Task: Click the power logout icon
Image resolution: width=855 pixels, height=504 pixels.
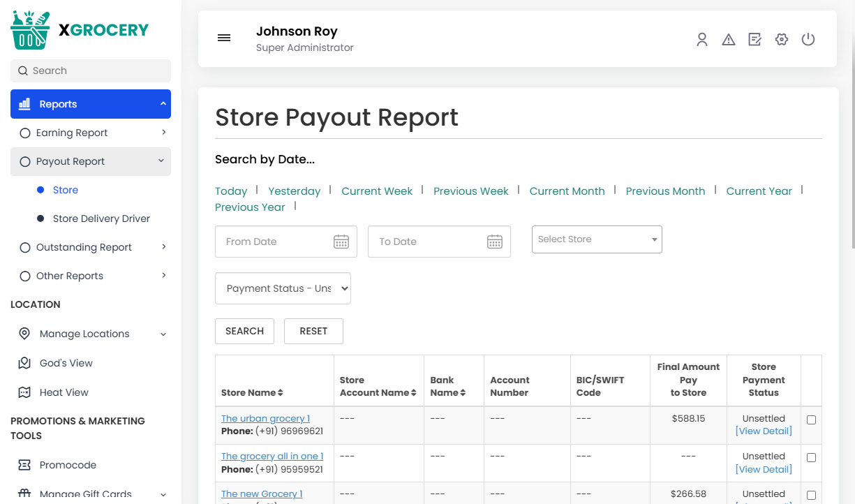Action: 808,39
